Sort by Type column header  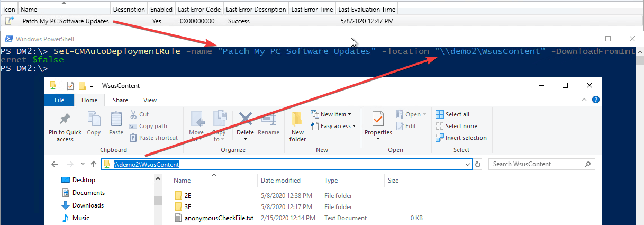coord(352,181)
